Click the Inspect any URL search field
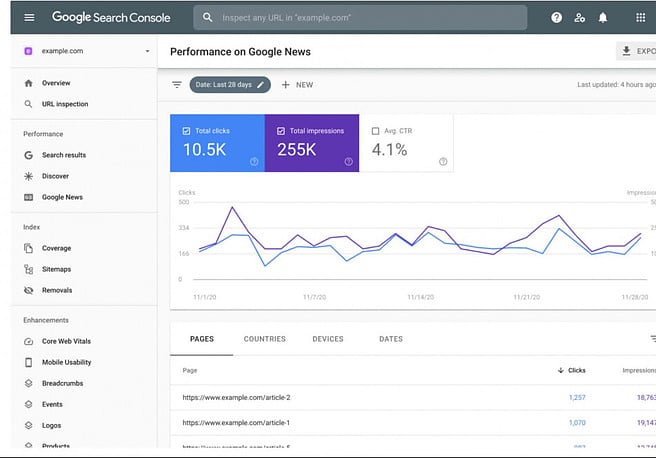Image resolution: width=656 pixels, height=458 pixels. (360, 18)
